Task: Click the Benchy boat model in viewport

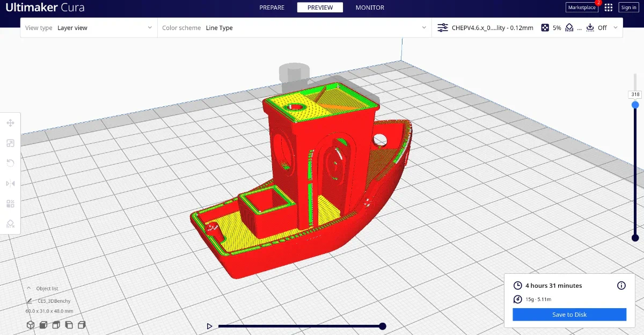Action: [301, 183]
